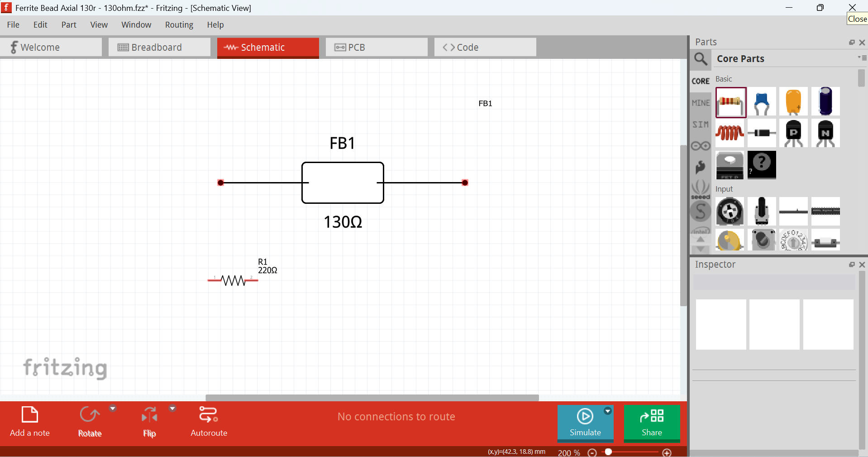The image size is (868, 457).
Task: Choose the diode part from Basic
Action: pos(762,133)
